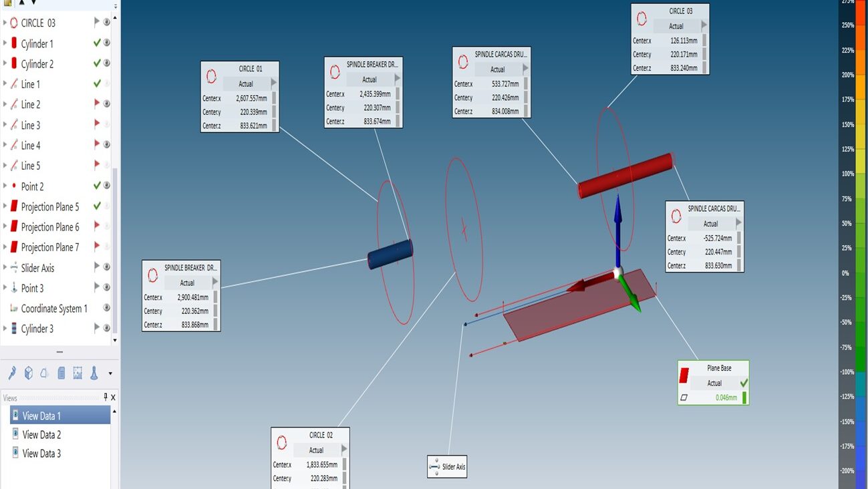Select the wrench tool in the panel toolbar
868x489 pixels.
click(12, 373)
